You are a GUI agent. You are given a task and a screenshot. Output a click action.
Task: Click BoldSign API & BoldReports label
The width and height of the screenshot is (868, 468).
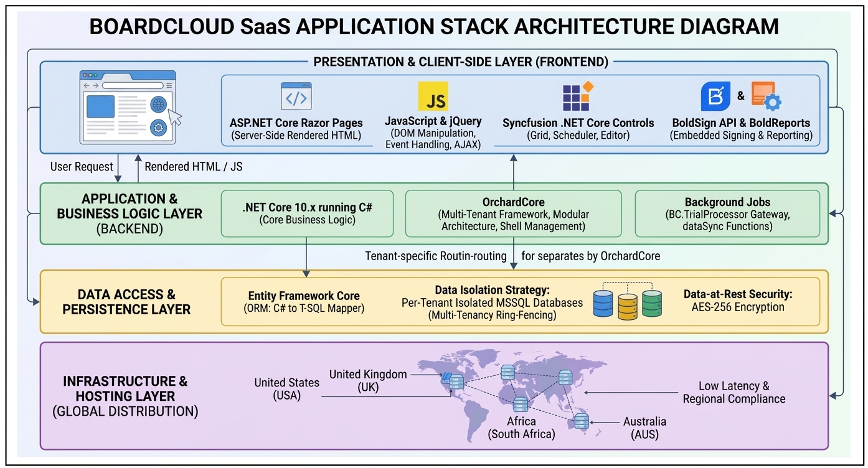tap(741, 123)
